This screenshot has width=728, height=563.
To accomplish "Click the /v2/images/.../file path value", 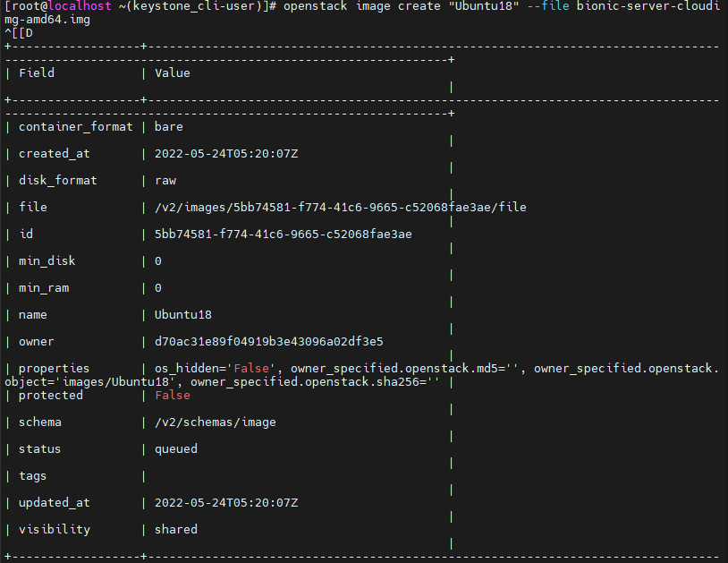I will click(341, 207).
